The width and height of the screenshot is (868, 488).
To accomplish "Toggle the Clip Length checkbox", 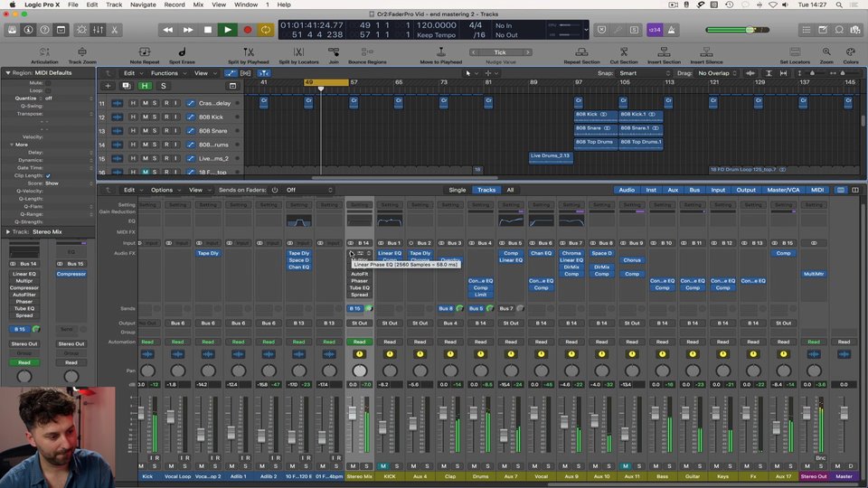I will [x=48, y=175].
